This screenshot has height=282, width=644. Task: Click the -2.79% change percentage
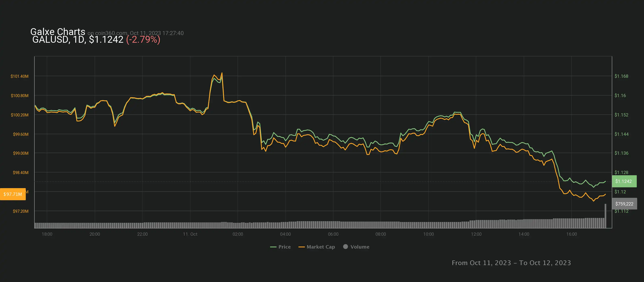pos(143,39)
